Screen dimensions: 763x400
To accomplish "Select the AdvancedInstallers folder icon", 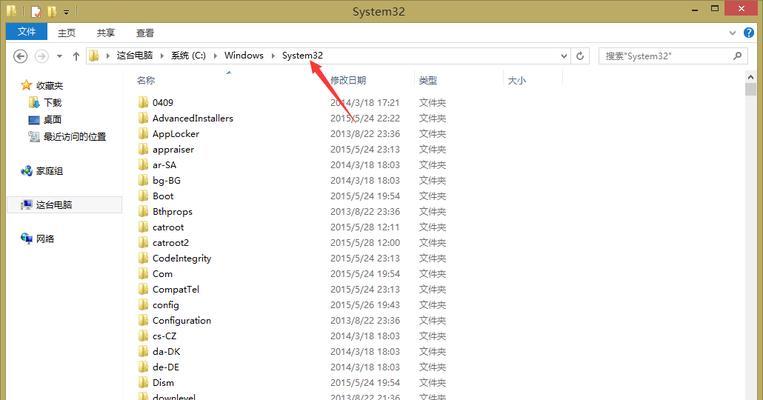I will pyautogui.click(x=143, y=118).
